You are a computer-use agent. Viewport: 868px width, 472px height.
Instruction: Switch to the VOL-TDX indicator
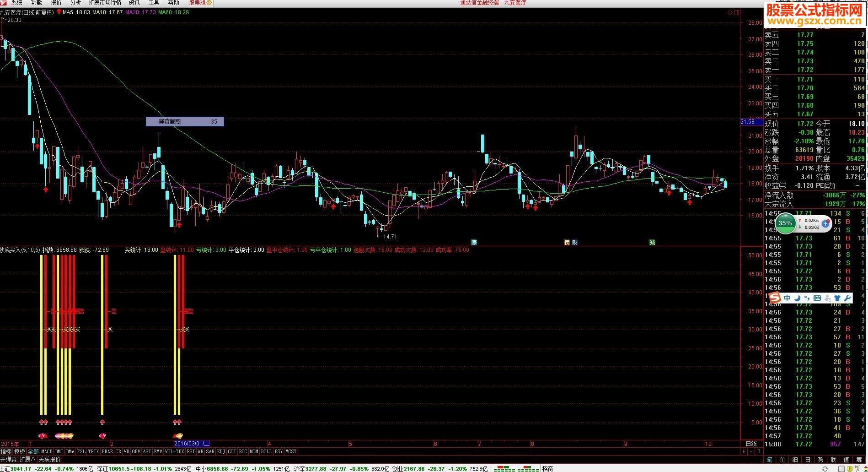pyautogui.click(x=174, y=451)
